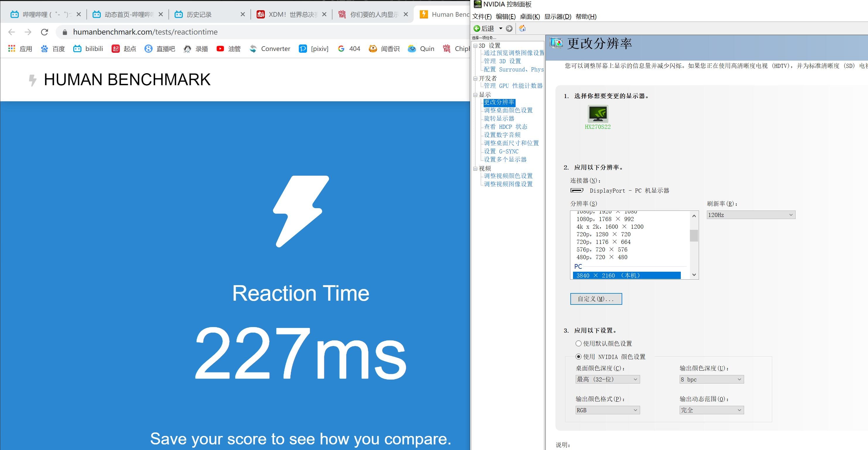The height and width of the screenshot is (450, 868).
Task: Open the 输出动态范围 完全 dropdown
Action: point(711,410)
